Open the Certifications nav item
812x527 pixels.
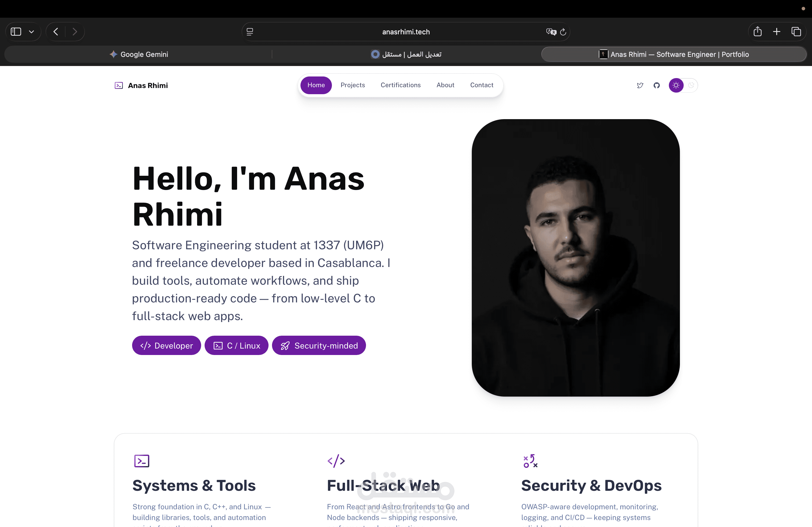click(x=401, y=85)
